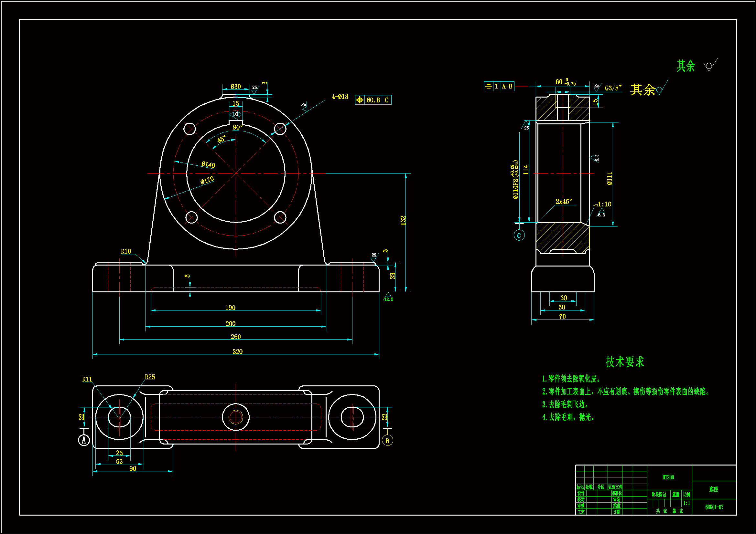Image resolution: width=756 pixels, height=534 pixels.
Task: Click datum marker C circle
Action: (519, 235)
